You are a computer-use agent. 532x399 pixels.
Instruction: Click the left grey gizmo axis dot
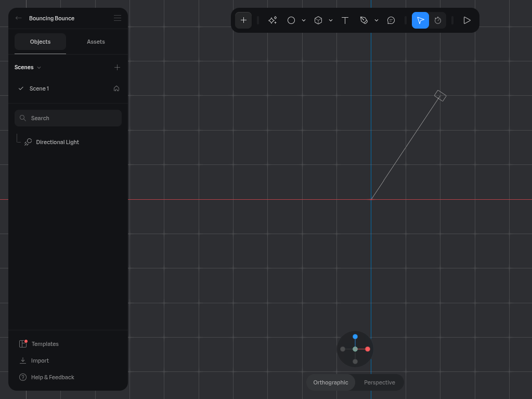[x=343, y=349]
